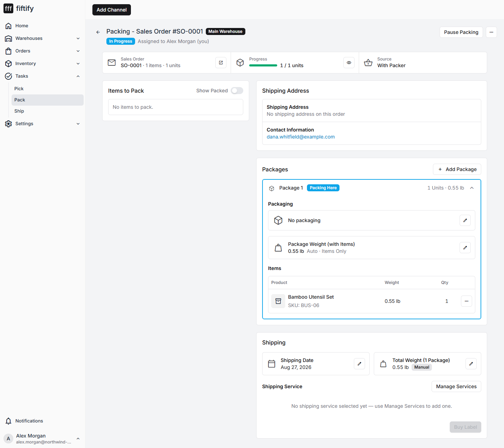The image size is (504, 448).
Task: Click Pause Packing button
Action: (x=461, y=32)
